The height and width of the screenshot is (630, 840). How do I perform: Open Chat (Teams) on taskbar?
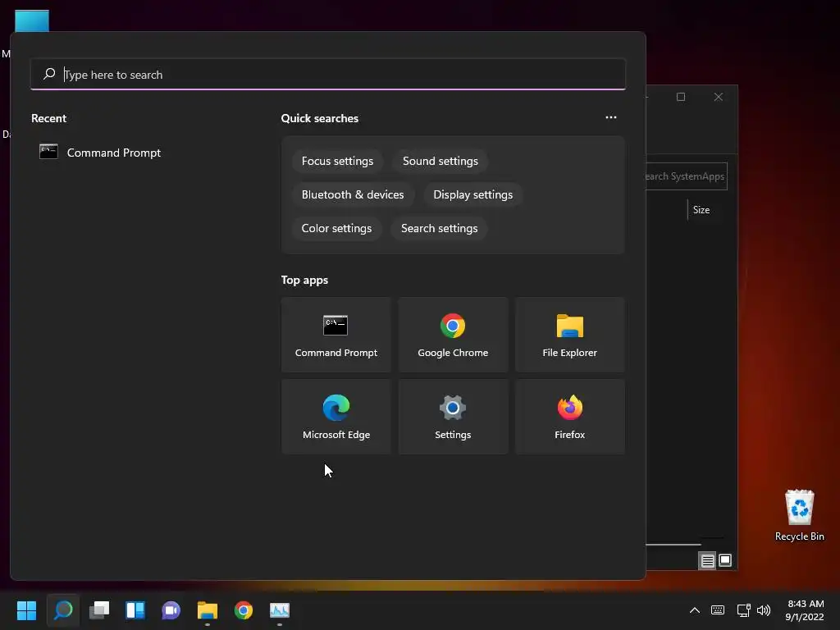[x=171, y=610]
